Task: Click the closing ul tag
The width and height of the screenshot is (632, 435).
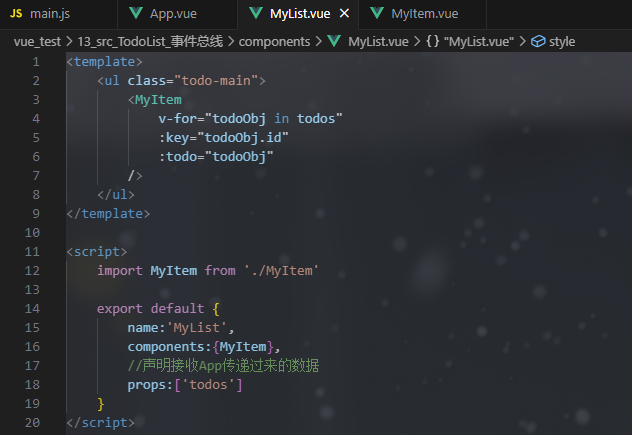Action: click(x=116, y=195)
